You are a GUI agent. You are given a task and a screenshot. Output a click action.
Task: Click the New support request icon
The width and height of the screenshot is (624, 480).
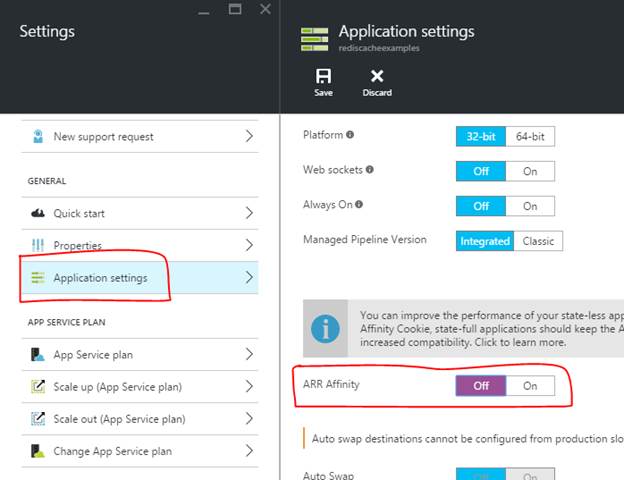point(38,137)
